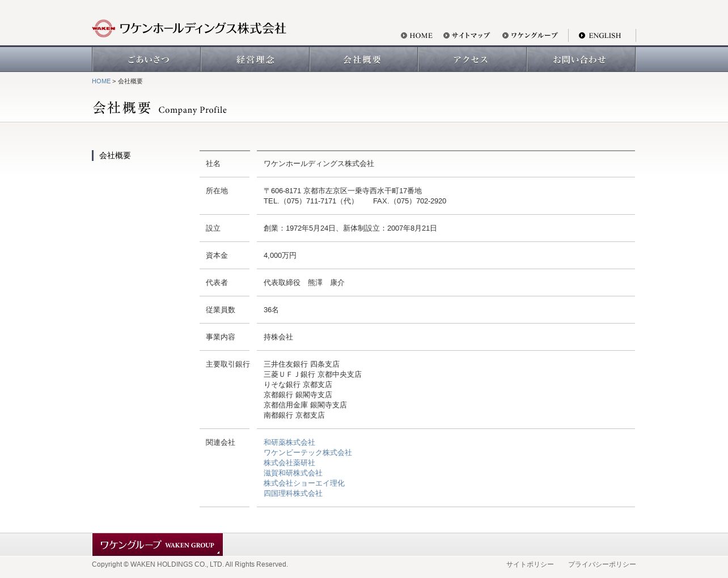Open the サイトポリシー footer link
The height and width of the screenshot is (578, 728).
(530, 565)
